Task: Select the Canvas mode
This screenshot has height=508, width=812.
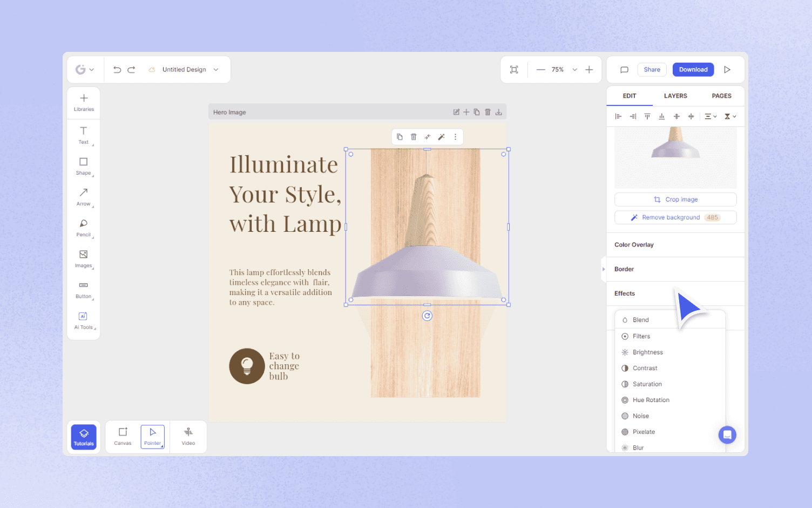Action: click(123, 437)
